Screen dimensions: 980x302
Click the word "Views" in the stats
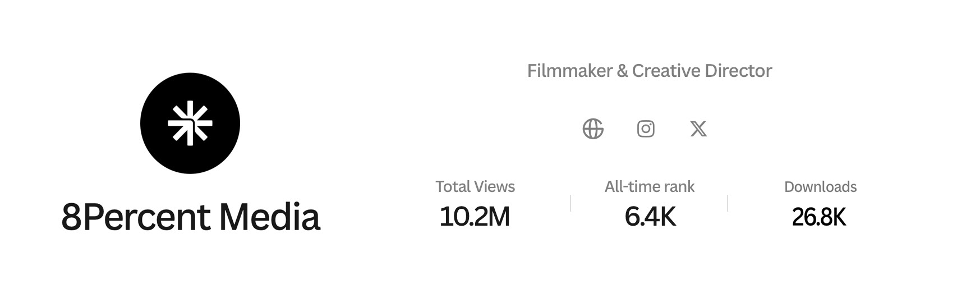coord(494,186)
